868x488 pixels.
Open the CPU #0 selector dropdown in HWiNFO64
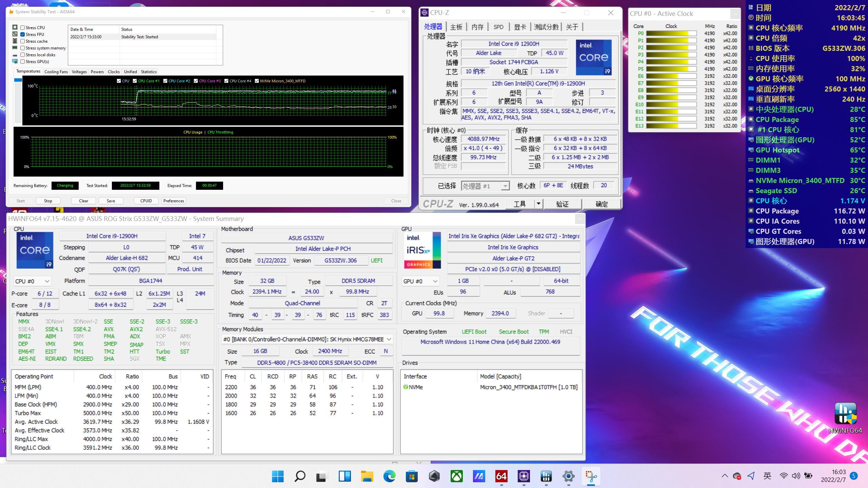click(47, 281)
